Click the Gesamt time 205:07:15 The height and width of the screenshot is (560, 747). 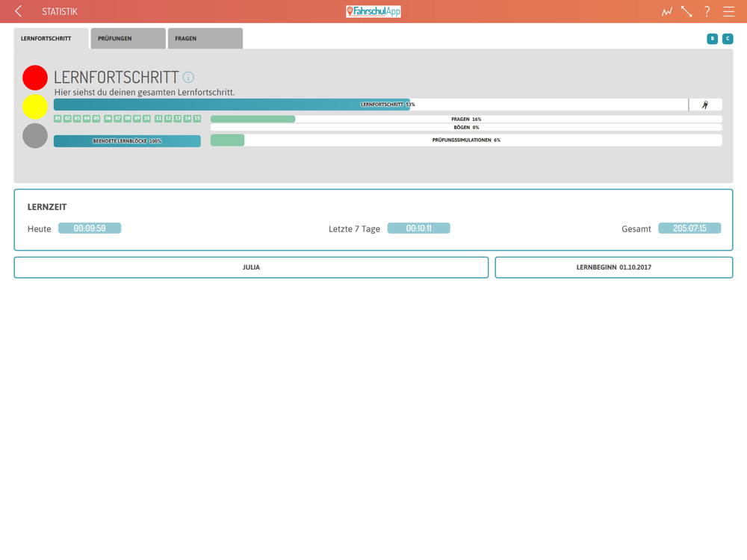tap(689, 228)
